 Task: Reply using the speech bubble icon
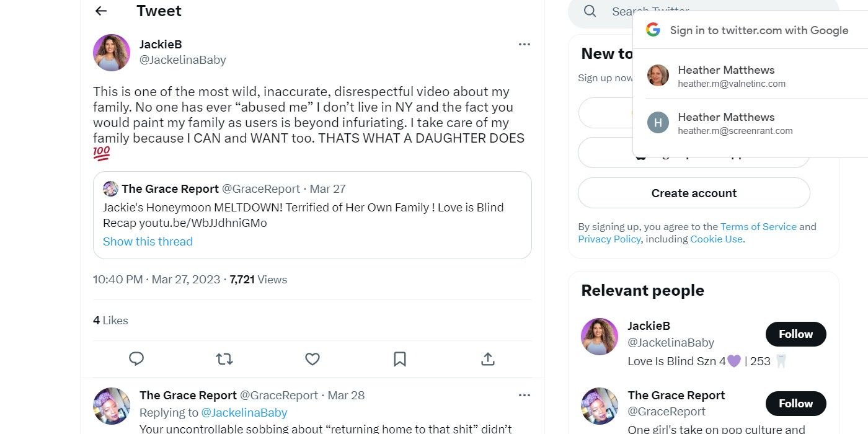136,359
